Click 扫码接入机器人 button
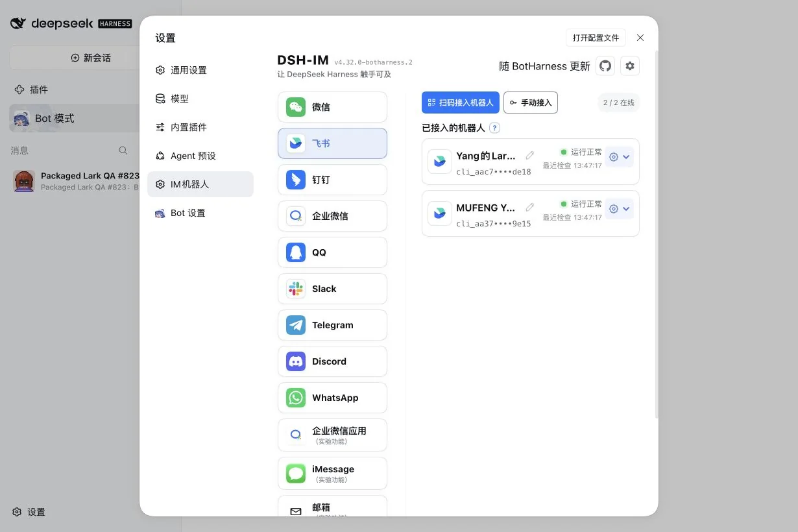This screenshot has height=532, width=798. [x=461, y=103]
